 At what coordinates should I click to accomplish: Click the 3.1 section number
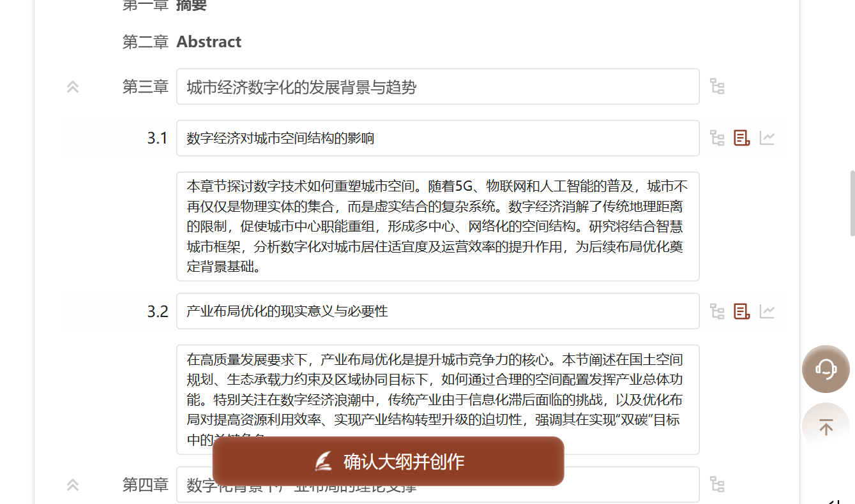click(x=157, y=138)
